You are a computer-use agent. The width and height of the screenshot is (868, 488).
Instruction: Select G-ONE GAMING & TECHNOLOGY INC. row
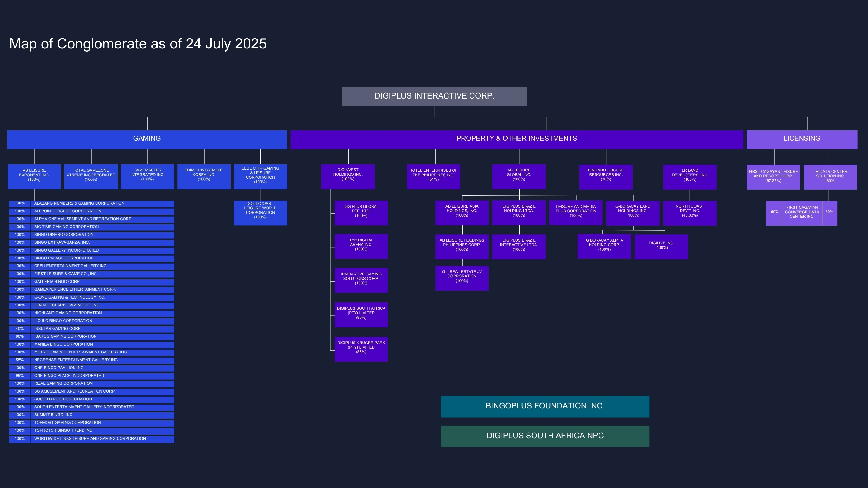[92, 298]
